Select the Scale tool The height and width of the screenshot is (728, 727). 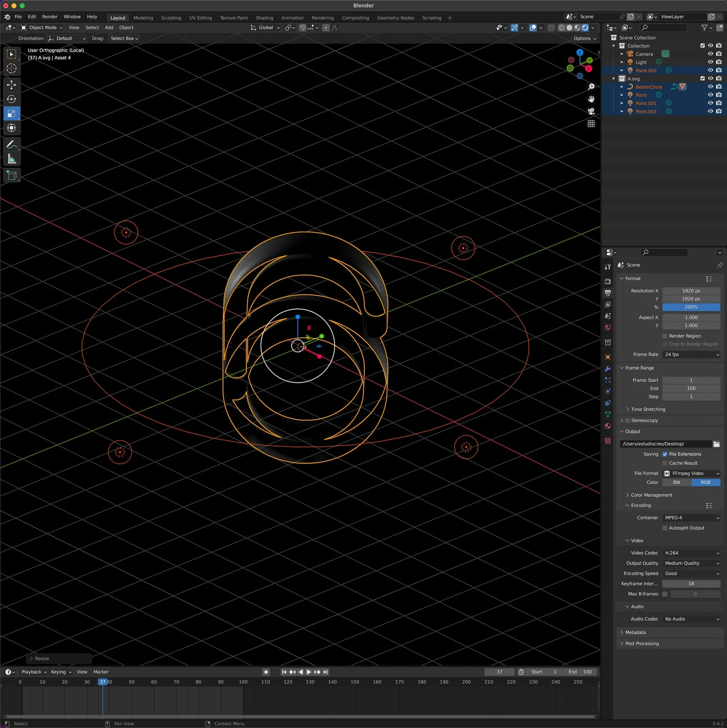[x=11, y=114]
